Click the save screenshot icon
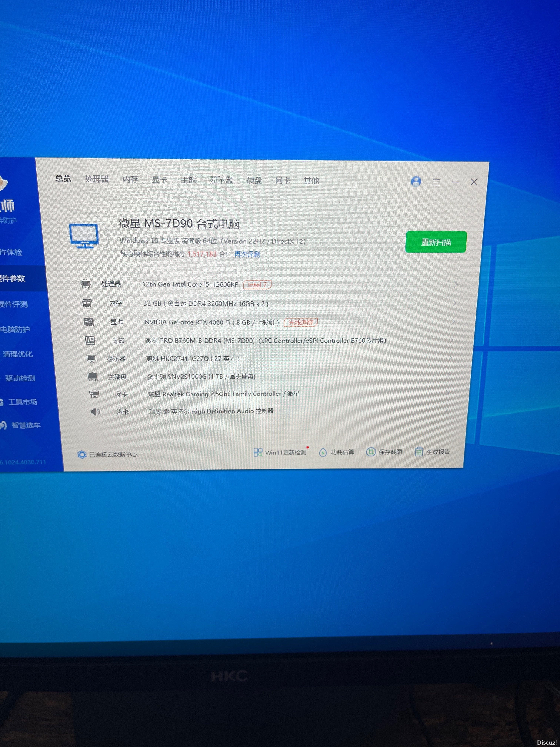Screen dimensions: 560x747 371,452
